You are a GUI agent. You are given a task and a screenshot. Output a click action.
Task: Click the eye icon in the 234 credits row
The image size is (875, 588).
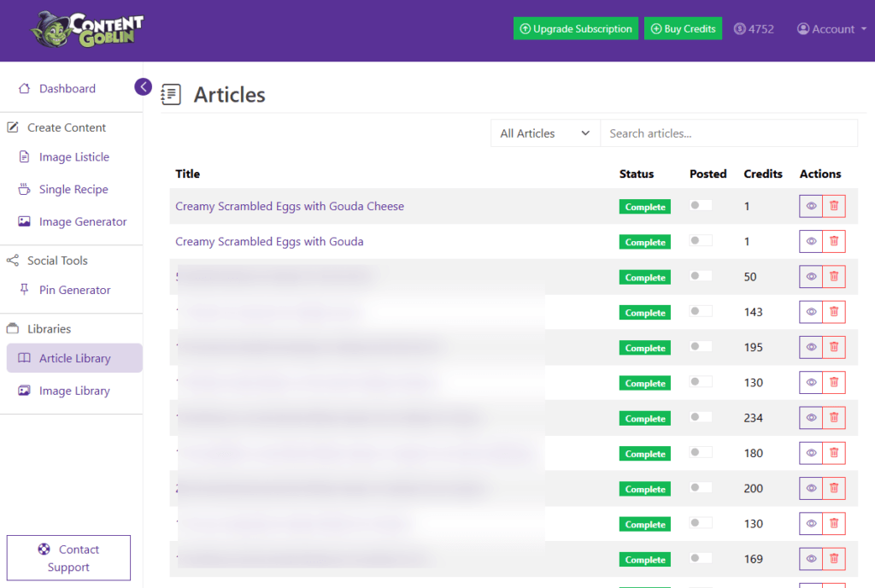click(x=811, y=418)
